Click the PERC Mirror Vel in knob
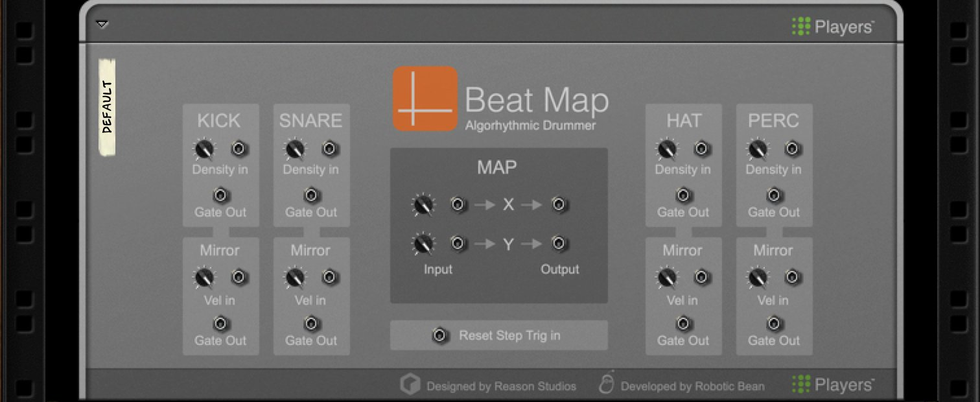Image resolution: width=980 pixels, height=402 pixels. point(758,278)
